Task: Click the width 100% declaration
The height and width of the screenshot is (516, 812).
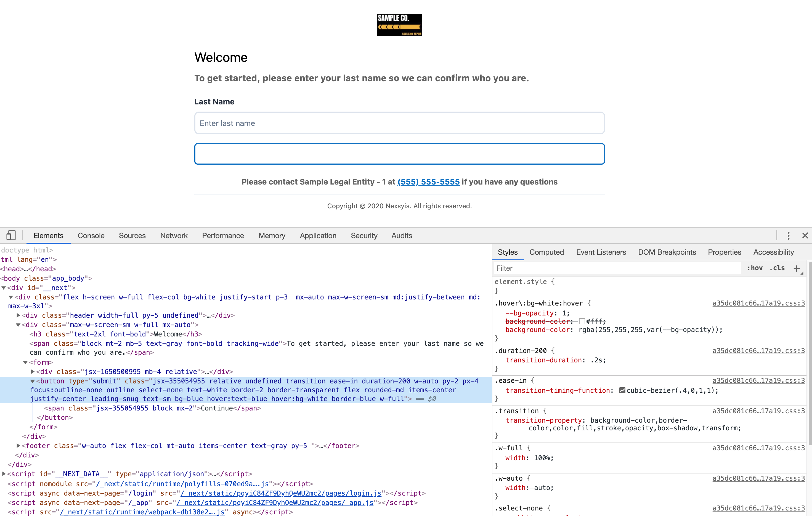Action: 529,458
